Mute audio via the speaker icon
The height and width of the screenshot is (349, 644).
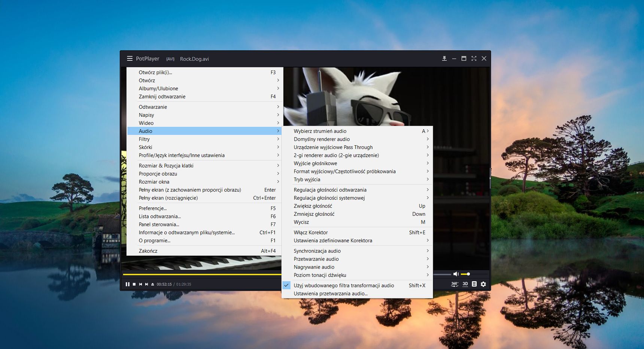click(456, 274)
